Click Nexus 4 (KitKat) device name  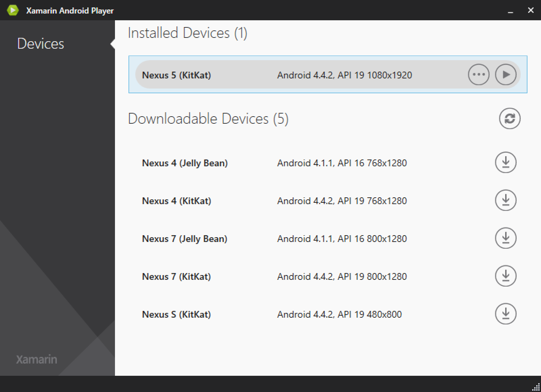point(176,201)
